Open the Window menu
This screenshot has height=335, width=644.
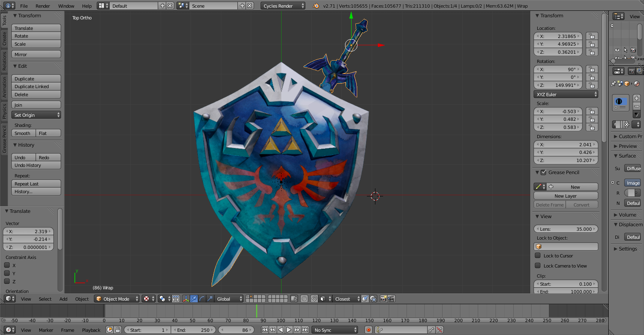(66, 6)
